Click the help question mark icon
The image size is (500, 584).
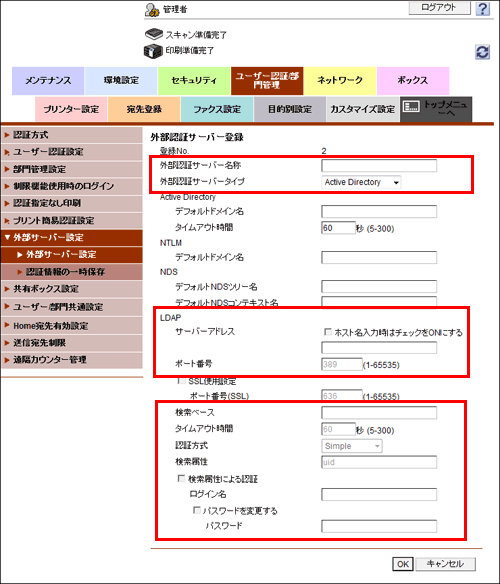pos(482,8)
